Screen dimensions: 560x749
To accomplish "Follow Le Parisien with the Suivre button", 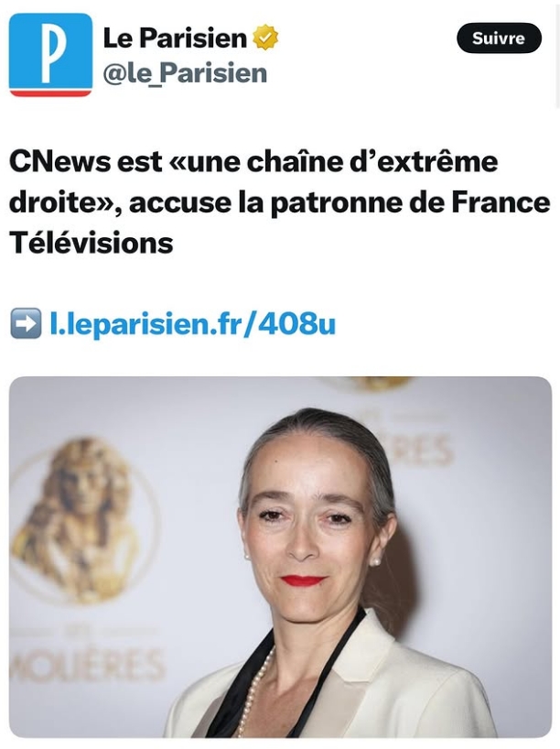I will click(499, 38).
